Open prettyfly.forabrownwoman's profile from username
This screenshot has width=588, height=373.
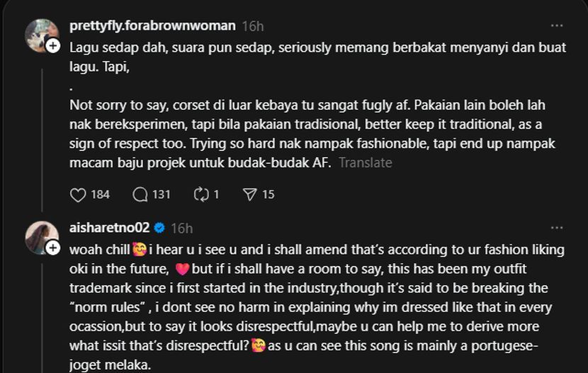(x=152, y=26)
